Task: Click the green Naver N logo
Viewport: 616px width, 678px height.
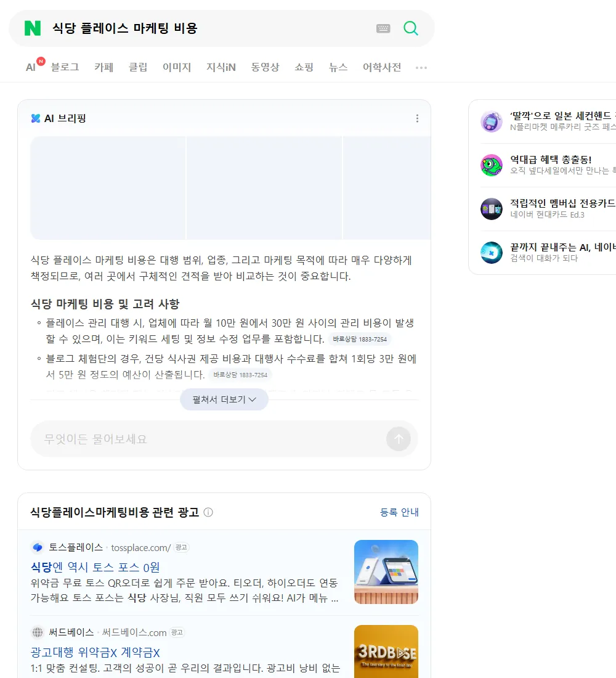Action: [x=33, y=28]
